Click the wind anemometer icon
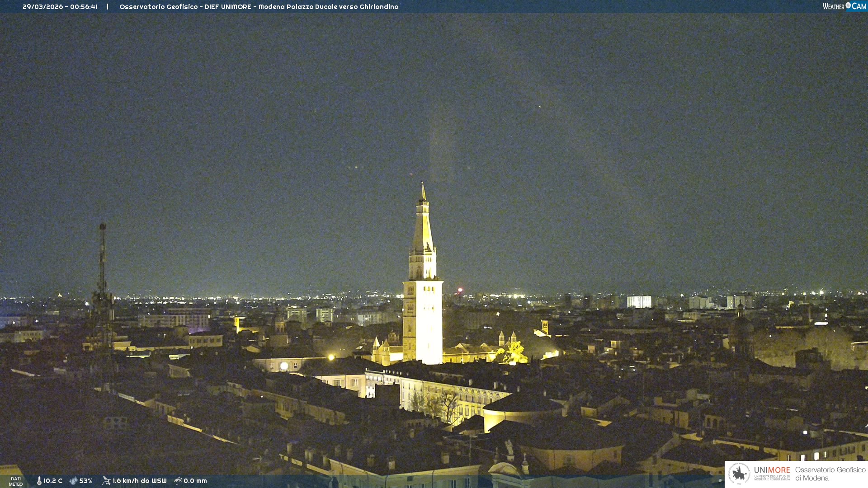868x488 pixels. 106,481
